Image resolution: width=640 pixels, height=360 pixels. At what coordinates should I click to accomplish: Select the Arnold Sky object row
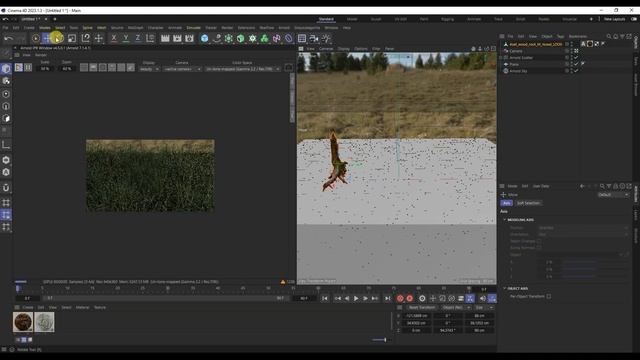[518, 71]
